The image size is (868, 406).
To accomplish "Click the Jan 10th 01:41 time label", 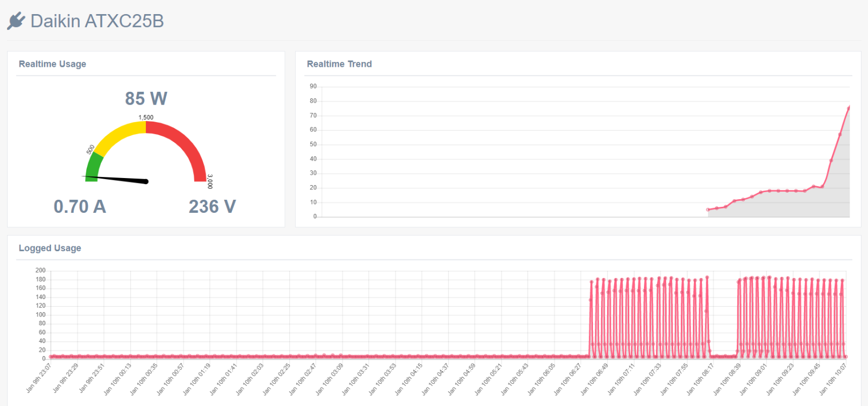I will tap(224, 379).
